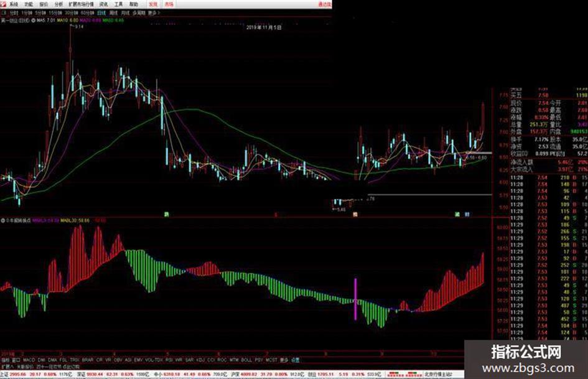Select the 日线 daily chart tab

[x=101, y=13]
